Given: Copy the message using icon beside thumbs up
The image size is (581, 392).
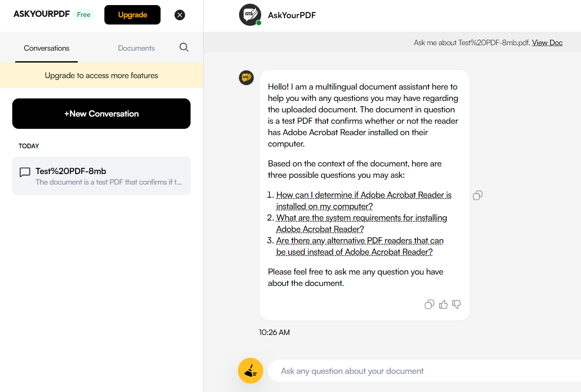Looking at the screenshot, I should point(429,305).
